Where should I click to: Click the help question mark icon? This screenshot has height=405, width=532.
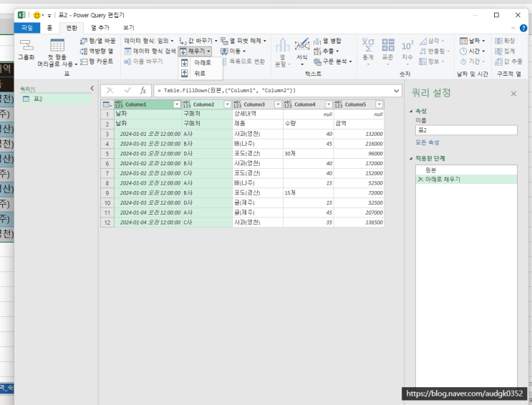(523, 27)
